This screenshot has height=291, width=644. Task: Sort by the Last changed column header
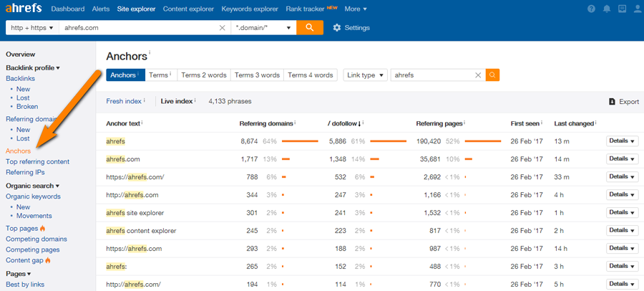(574, 123)
